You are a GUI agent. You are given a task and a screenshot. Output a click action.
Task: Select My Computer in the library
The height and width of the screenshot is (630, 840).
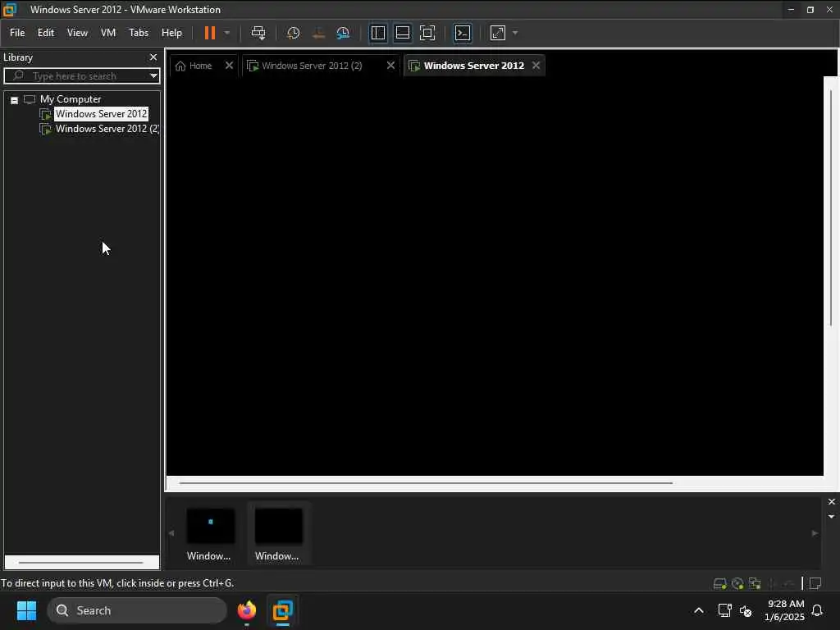(71, 99)
